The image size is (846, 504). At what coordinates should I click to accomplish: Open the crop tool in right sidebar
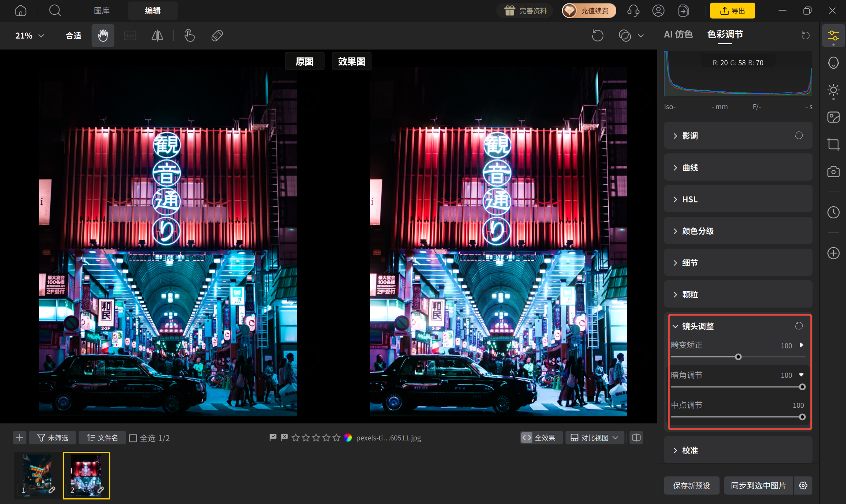(833, 144)
